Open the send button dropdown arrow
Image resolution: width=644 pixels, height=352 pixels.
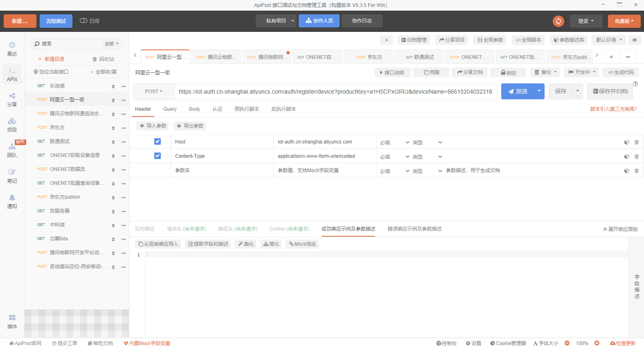(539, 92)
